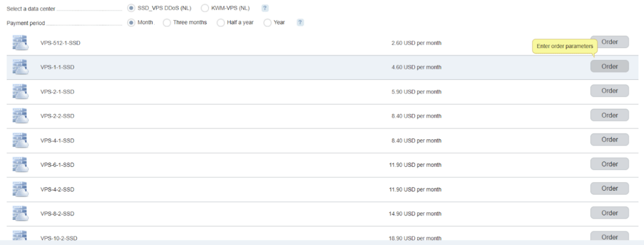
Task: Choose the Month payment period
Action: tap(131, 23)
